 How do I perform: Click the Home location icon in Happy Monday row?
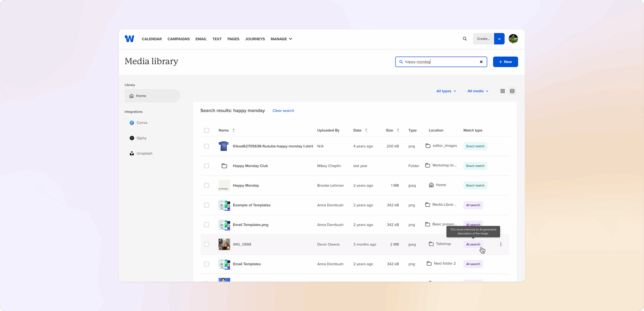tap(431, 185)
